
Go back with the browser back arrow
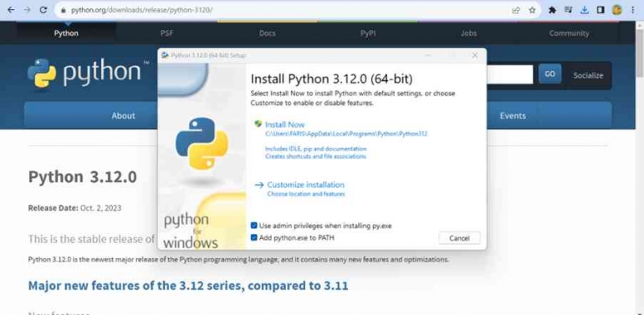(x=11, y=10)
